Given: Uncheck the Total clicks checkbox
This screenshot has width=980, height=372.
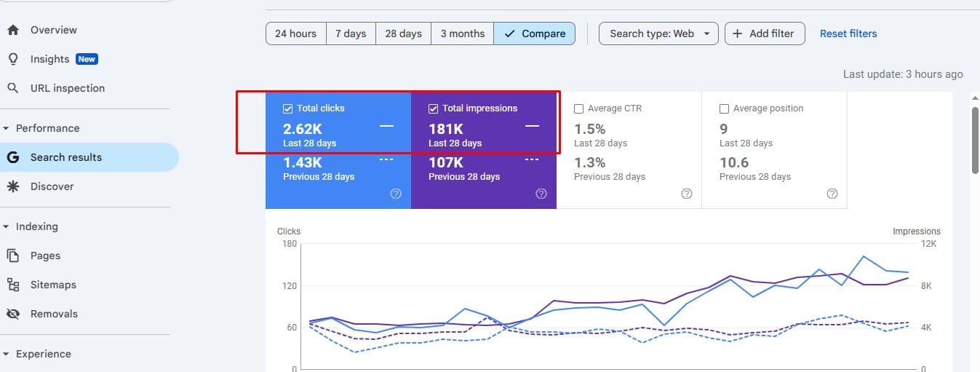Looking at the screenshot, I should [288, 108].
